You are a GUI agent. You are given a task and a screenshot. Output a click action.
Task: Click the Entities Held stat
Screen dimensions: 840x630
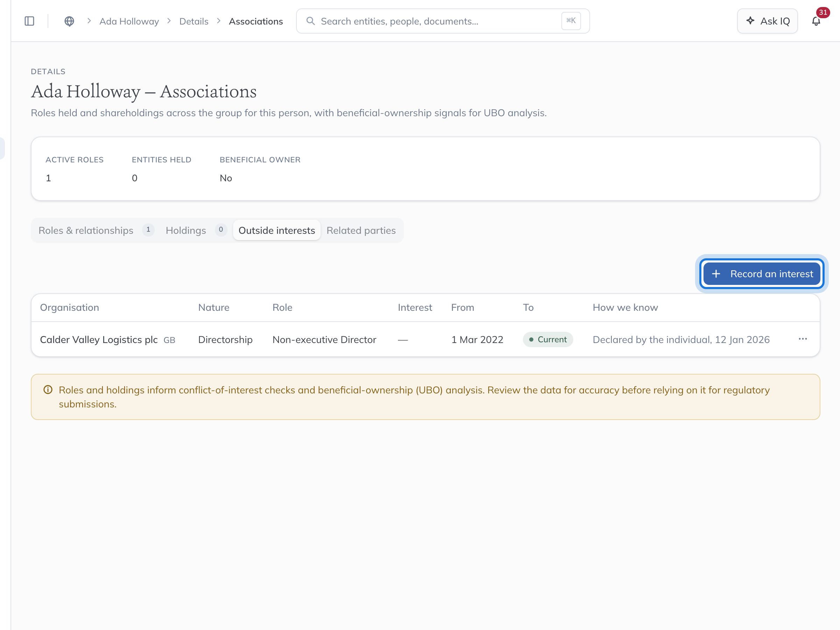(x=161, y=169)
